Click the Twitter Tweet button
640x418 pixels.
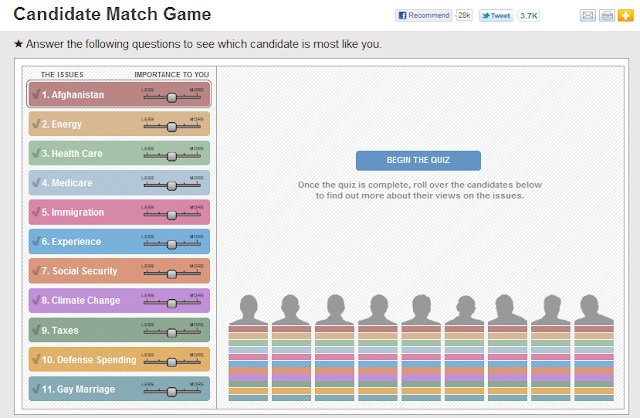pyautogui.click(x=497, y=16)
